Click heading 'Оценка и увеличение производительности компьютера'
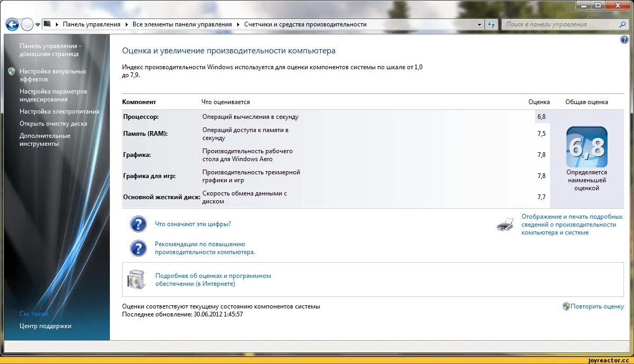This screenshot has height=364, width=634. coord(229,51)
